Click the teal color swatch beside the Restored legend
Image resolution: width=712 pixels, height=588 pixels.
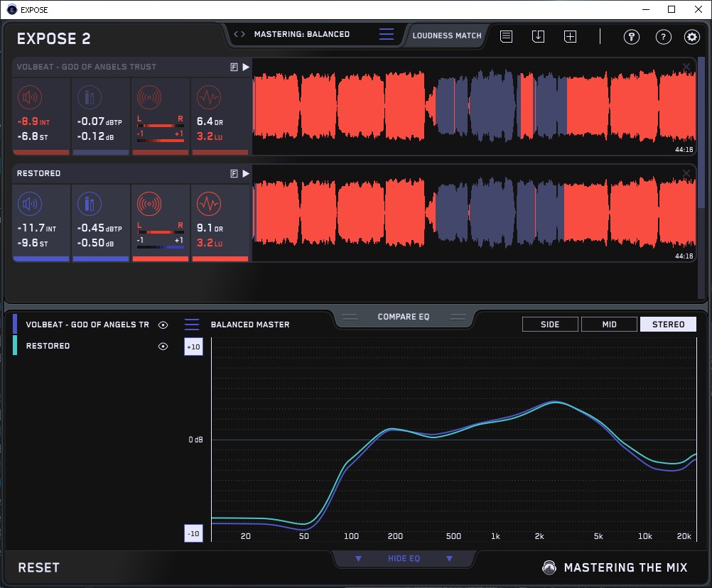pyautogui.click(x=15, y=345)
